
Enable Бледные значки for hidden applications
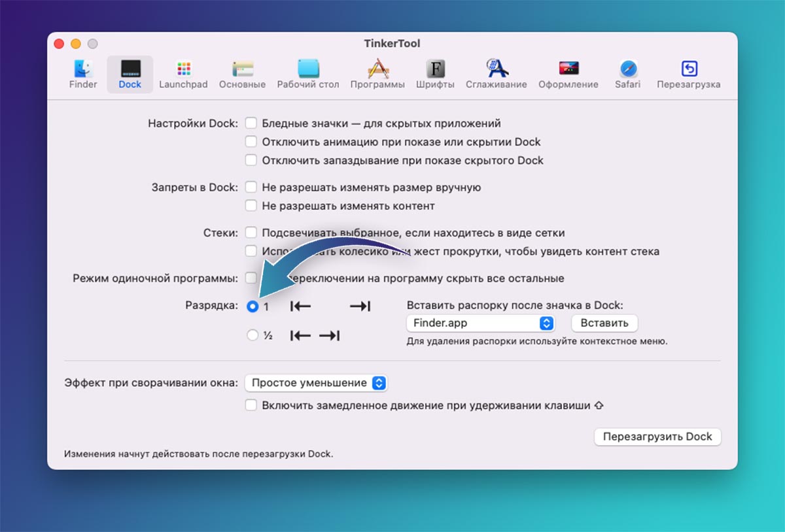click(x=251, y=123)
